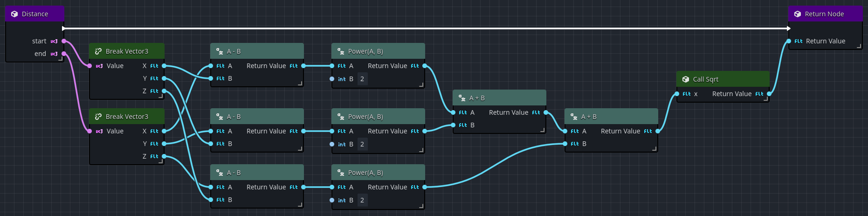The width and height of the screenshot is (868, 216).
Task: Click the icon of the Break Vector3 node wired to start
Action: (98, 51)
